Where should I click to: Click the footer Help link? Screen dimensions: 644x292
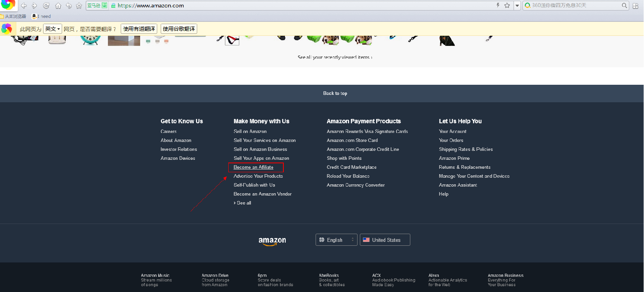444,194
